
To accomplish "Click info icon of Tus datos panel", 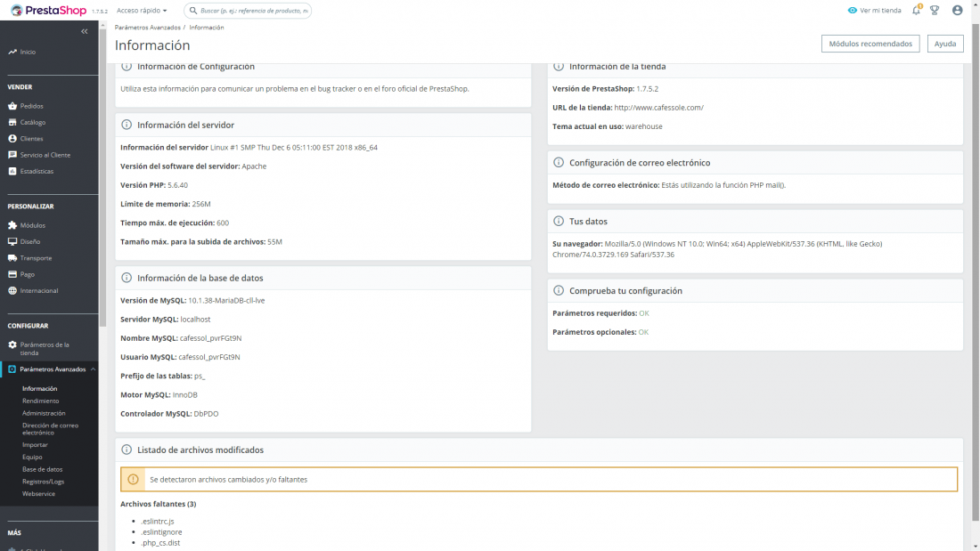I will [x=558, y=221].
